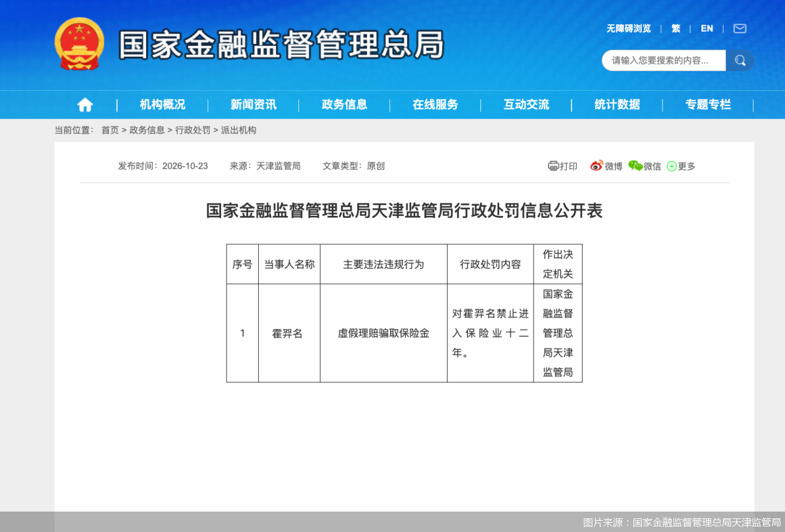Focus the search input field
785x532 pixels.
(664, 61)
